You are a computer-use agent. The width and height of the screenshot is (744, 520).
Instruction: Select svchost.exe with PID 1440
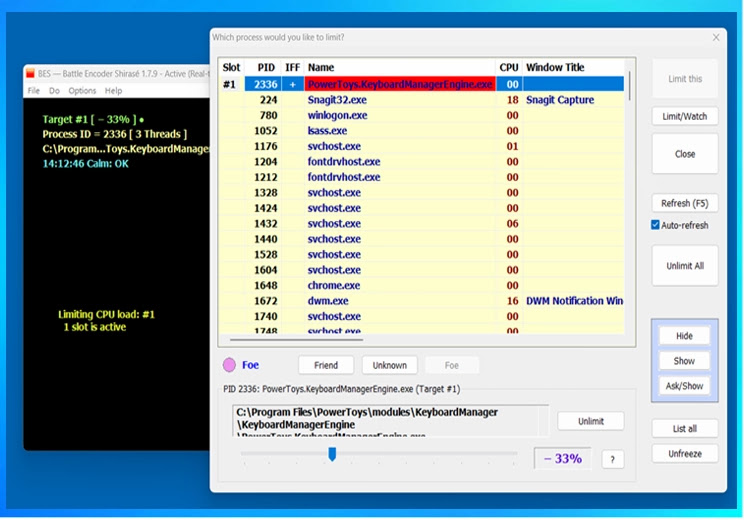point(422,239)
